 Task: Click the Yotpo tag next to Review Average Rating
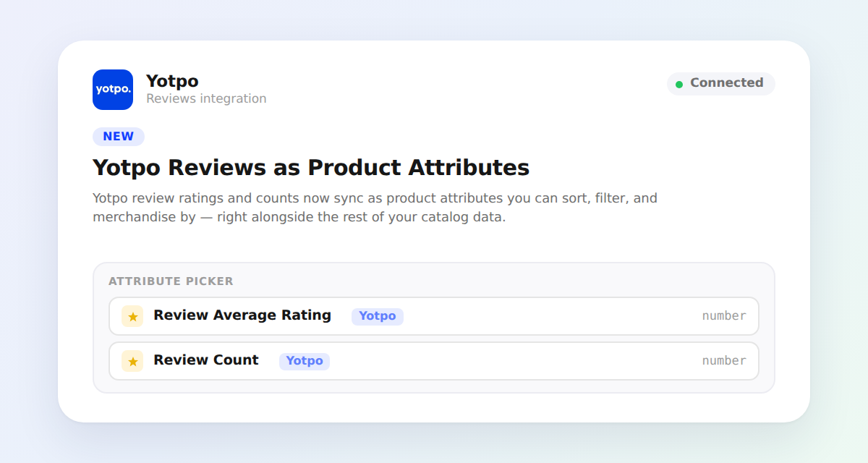(378, 316)
